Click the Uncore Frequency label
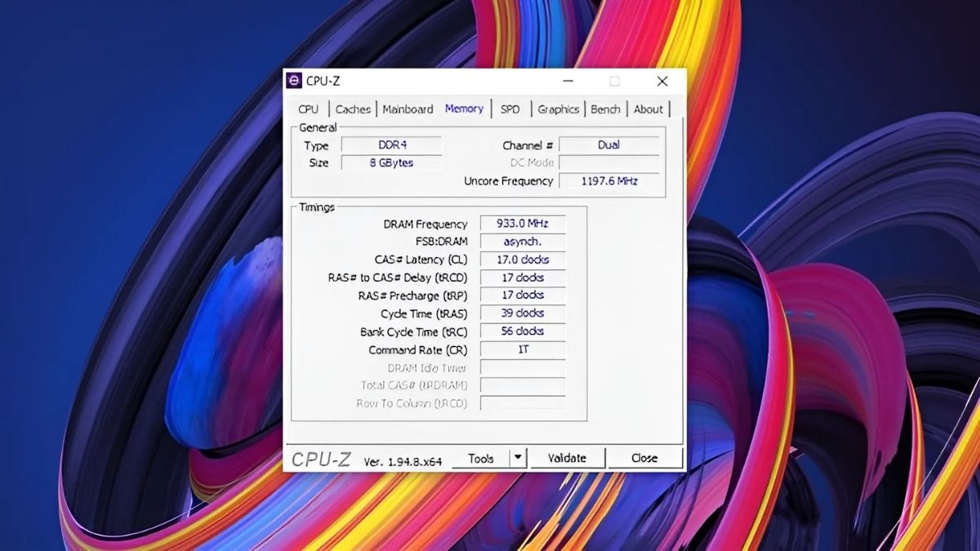Viewport: 980px width, 551px height. coord(509,181)
